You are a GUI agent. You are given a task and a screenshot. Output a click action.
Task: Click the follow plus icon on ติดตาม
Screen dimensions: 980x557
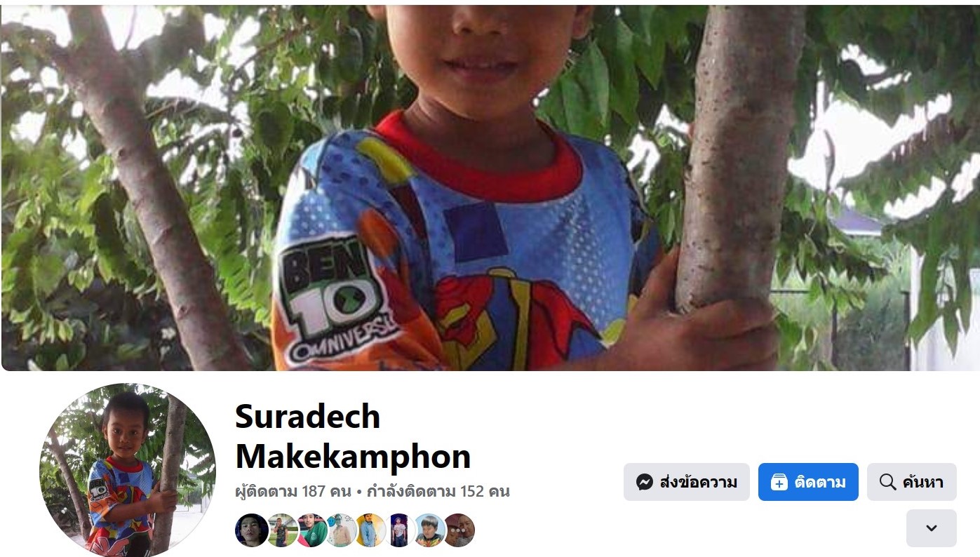pyautogui.click(x=779, y=482)
